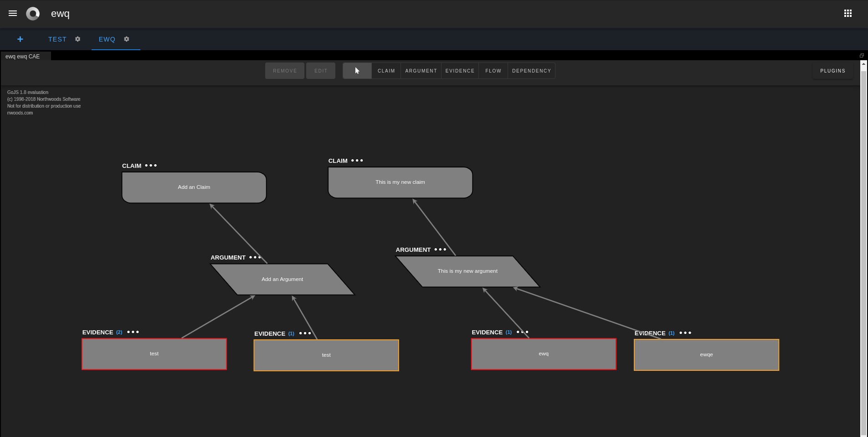Select the 'Add an Claim' node
Image resolution: width=868 pixels, height=437 pixels.
(194, 187)
